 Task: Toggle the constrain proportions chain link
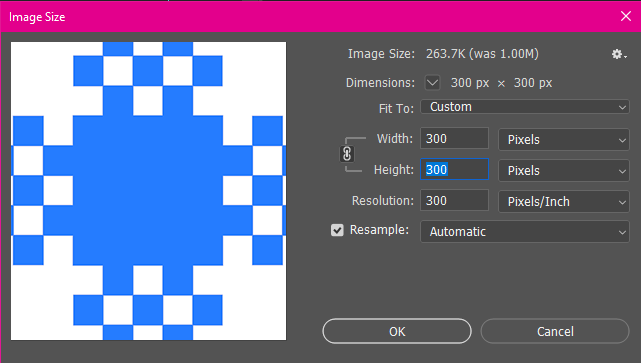(x=347, y=154)
